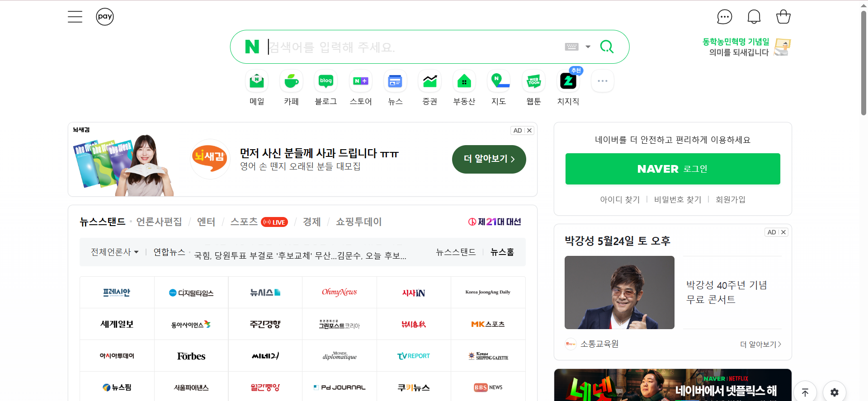Expand search autocomplete dropdown arrow
868x401 pixels.
588,47
